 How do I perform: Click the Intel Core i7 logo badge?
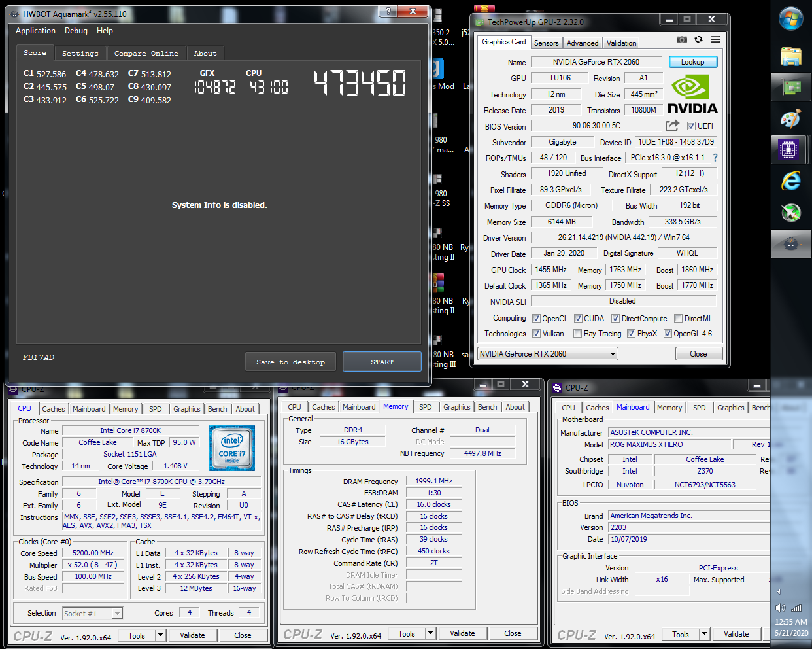(232, 448)
